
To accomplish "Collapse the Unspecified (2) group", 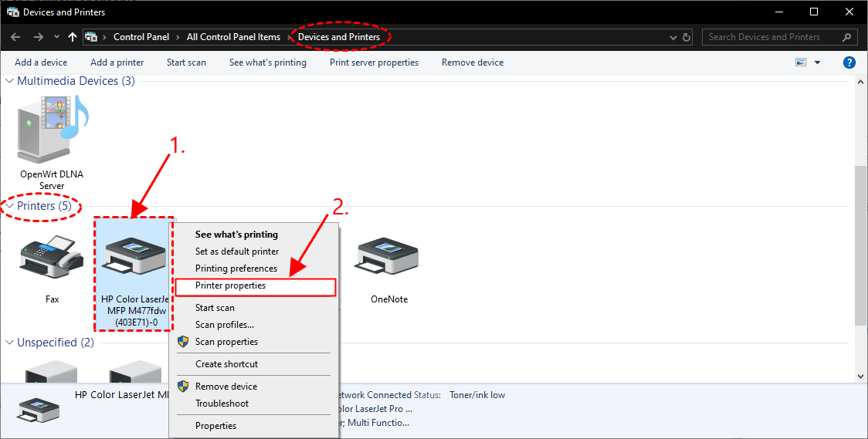I will (x=9, y=343).
